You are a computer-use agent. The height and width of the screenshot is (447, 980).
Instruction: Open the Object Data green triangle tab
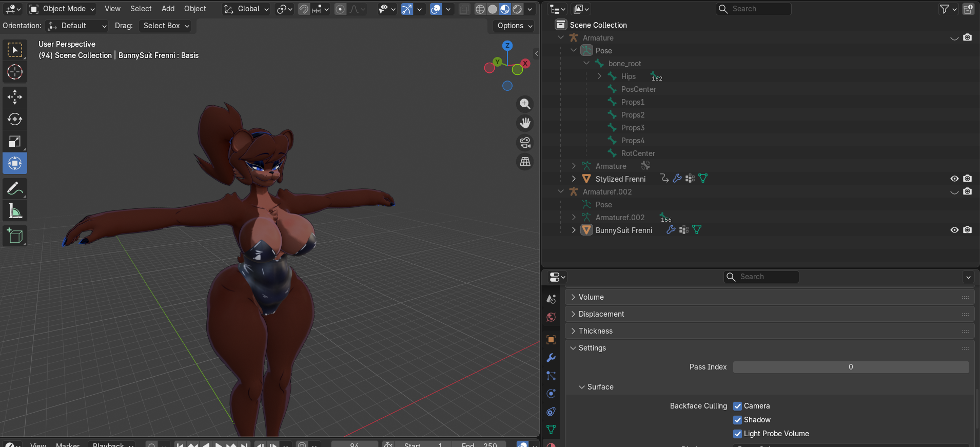pyautogui.click(x=551, y=430)
